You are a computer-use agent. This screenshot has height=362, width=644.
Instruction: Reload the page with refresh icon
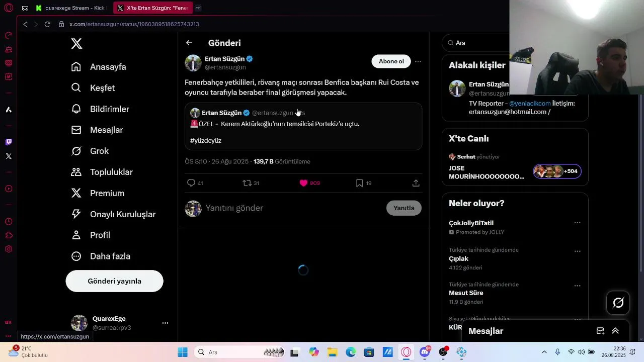[47, 24]
